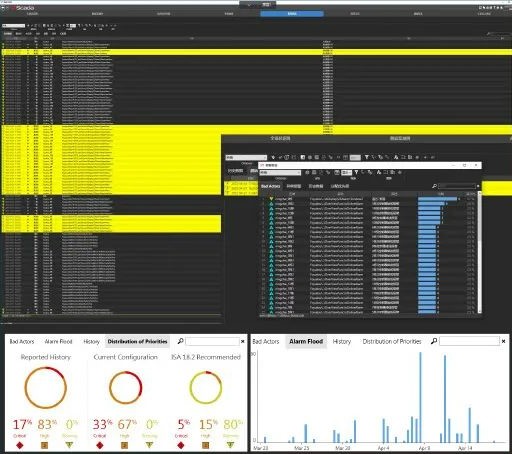This screenshot has height=454, width=512.
Task: Click the funnel filter icon in popup toolbar
Action: click(x=356, y=172)
